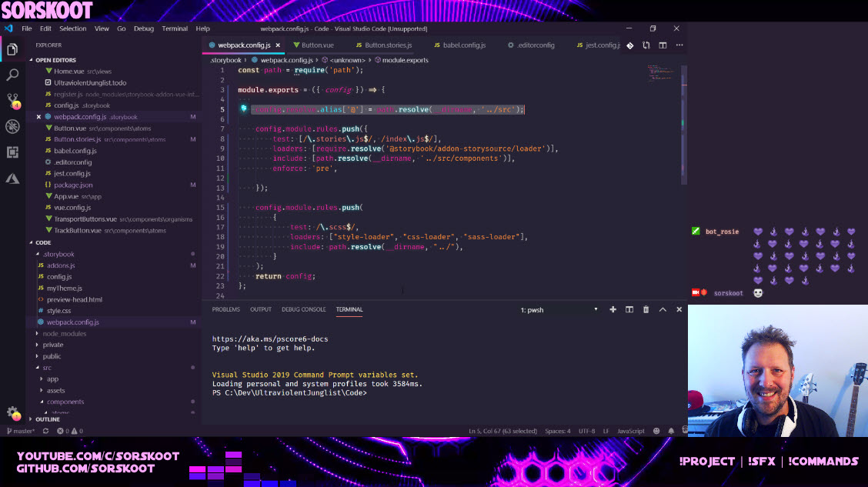Open the Explorer view in activity bar
This screenshot has width=868, height=487.
click(12, 49)
